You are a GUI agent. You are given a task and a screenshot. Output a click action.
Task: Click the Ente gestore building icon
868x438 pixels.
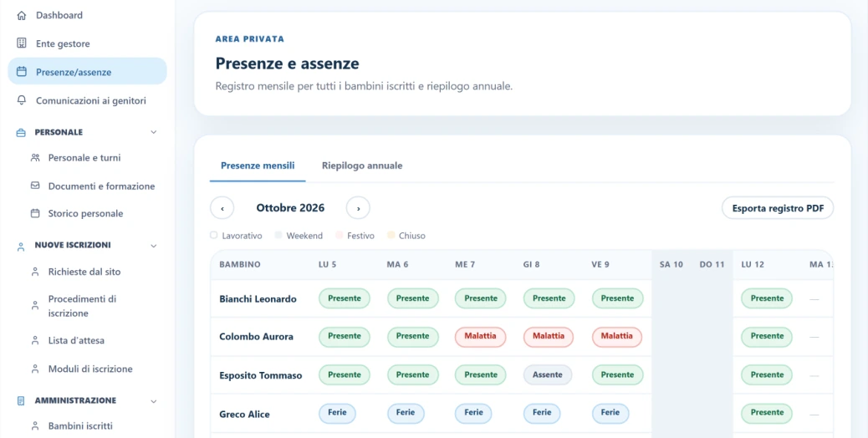point(22,43)
